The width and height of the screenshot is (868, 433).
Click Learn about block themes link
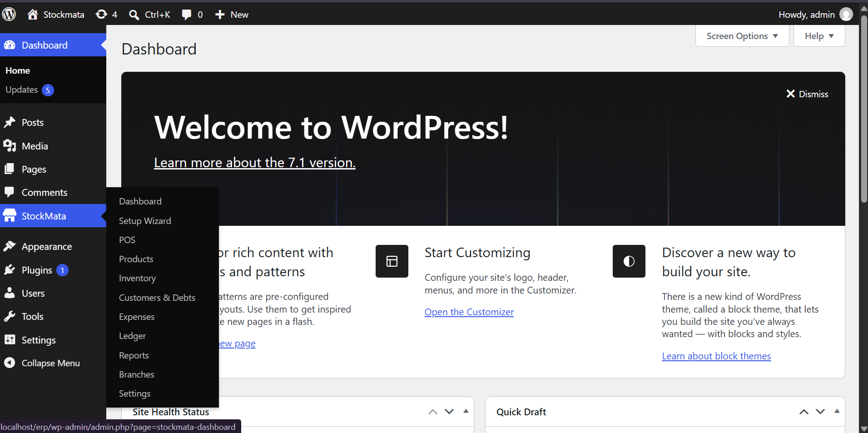[716, 356]
